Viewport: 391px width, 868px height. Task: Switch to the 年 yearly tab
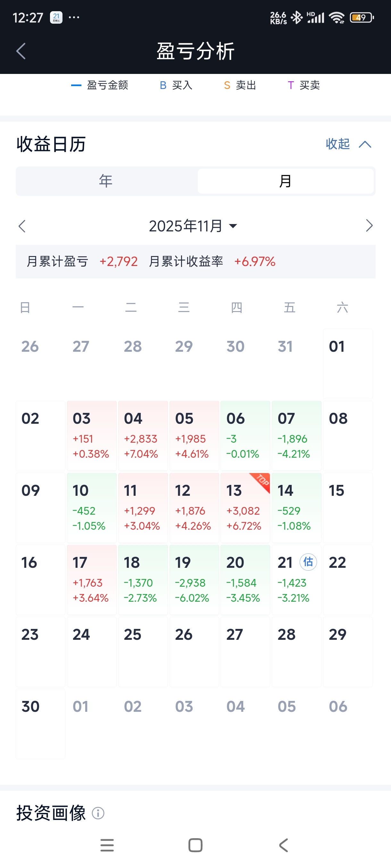(106, 181)
